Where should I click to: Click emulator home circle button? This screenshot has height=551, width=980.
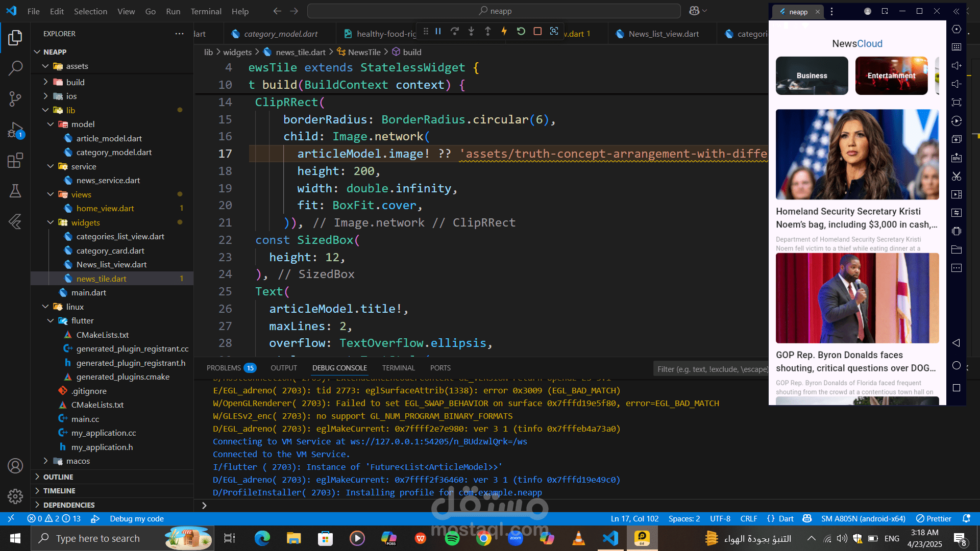pos(957,365)
